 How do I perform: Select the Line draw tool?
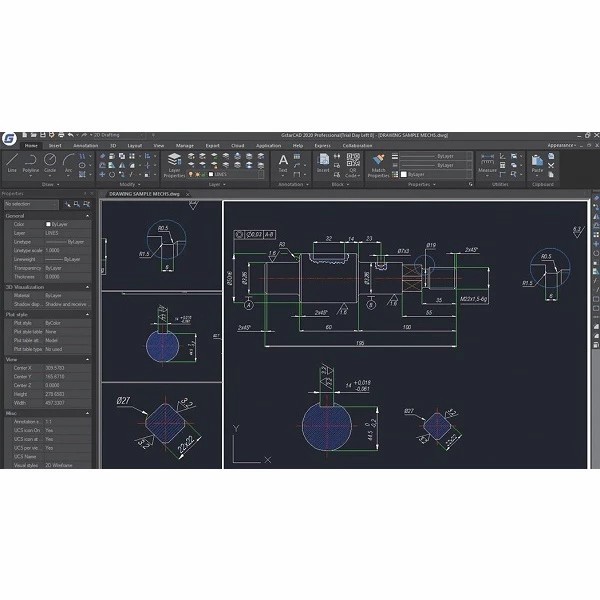click(x=12, y=163)
